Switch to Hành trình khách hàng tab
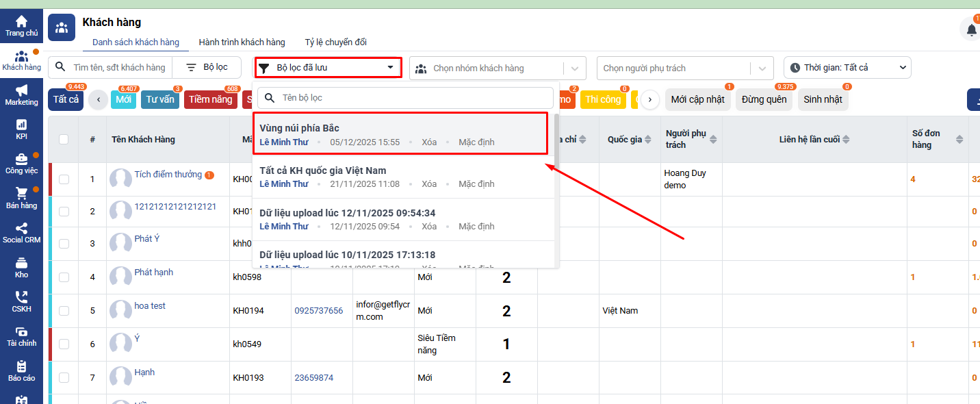Screen dimensions: 980x404 (x=242, y=42)
